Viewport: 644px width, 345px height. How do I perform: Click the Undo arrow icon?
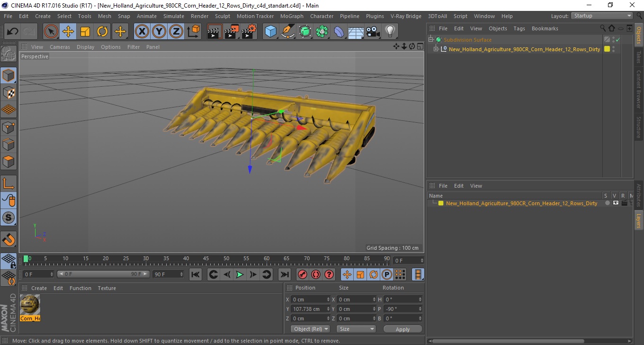pyautogui.click(x=13, y=32)
